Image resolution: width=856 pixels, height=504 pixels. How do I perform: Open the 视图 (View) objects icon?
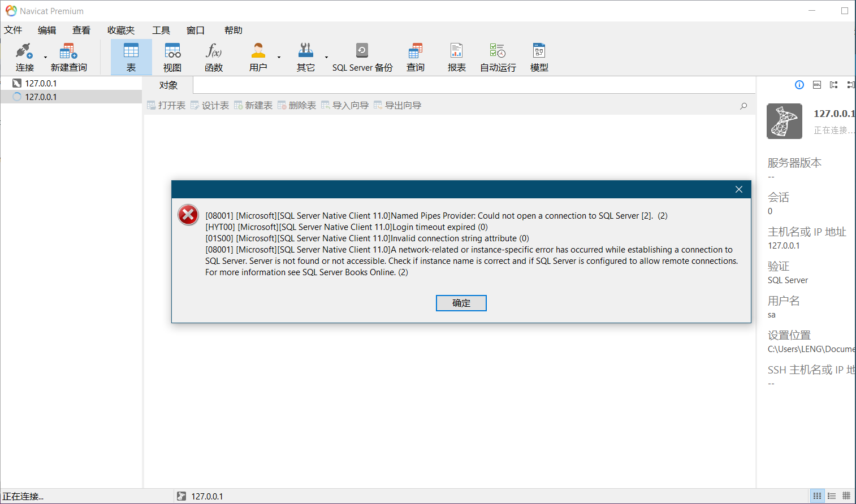[172, 57]
